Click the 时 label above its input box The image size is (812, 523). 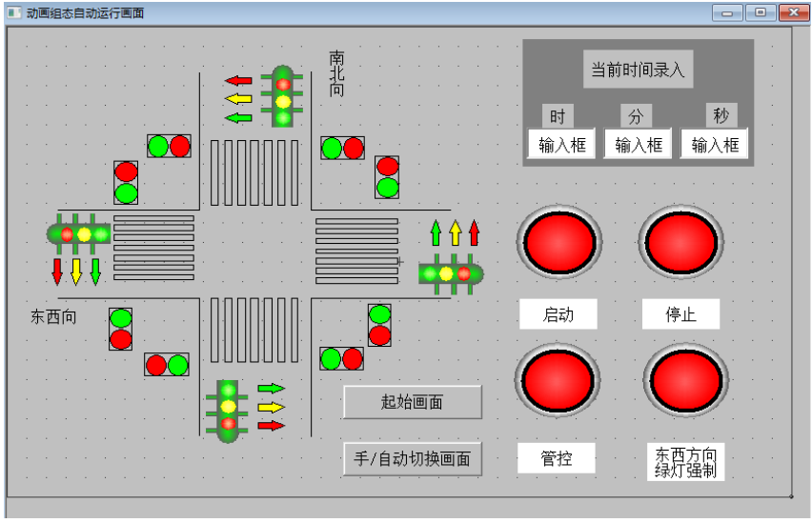click(x=558, y=116)
